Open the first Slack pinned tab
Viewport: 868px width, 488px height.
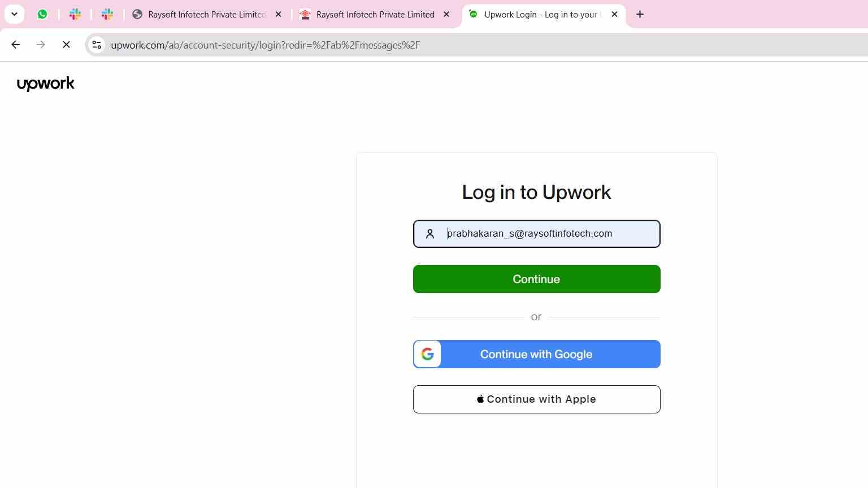tap(75, 15)
